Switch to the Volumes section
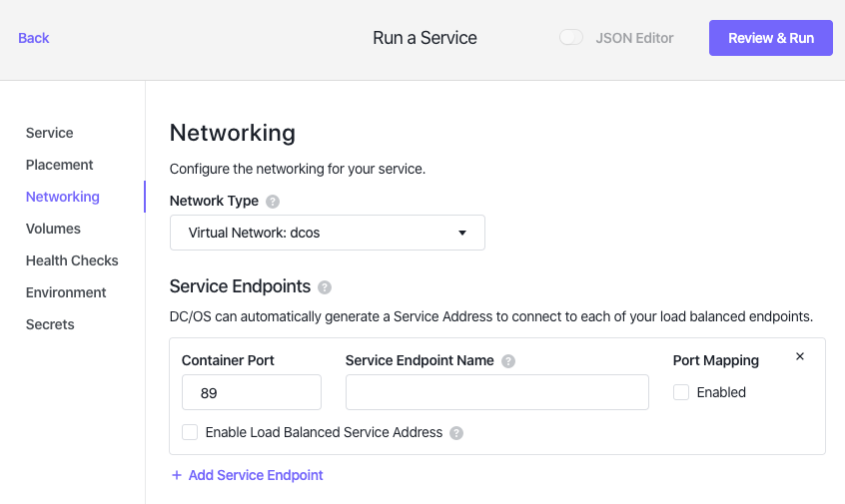 click(53, 229)
